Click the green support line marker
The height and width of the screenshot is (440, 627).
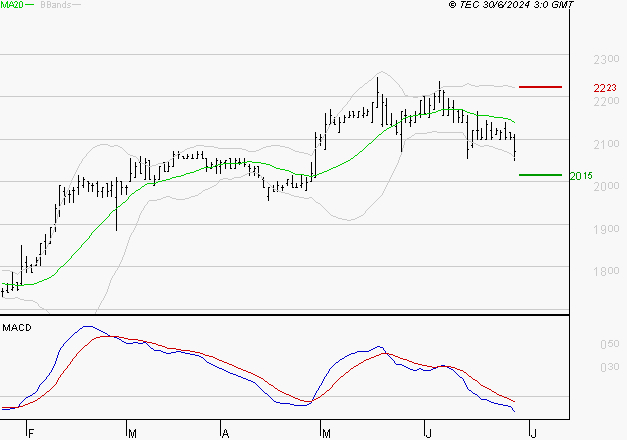540,175
